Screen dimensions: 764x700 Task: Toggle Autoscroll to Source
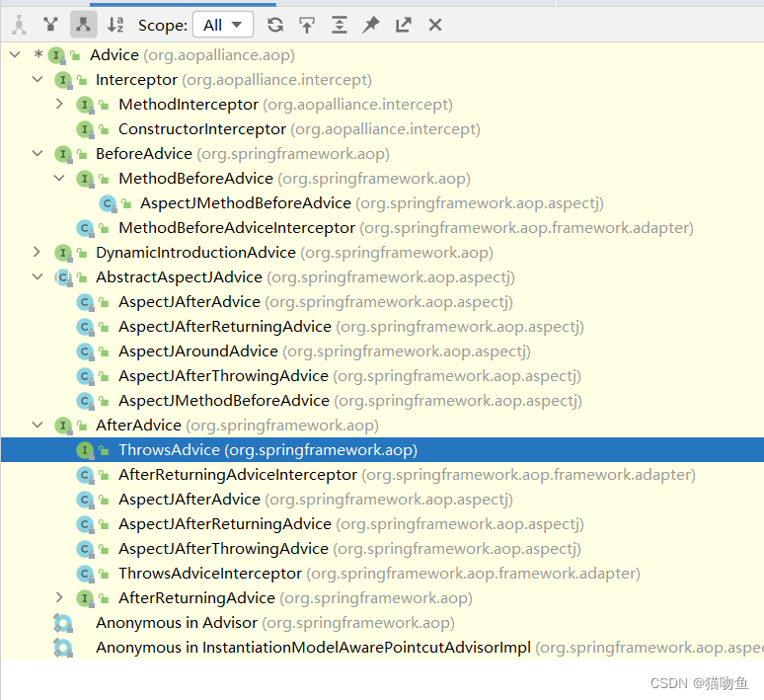click(x=307, y=25)
